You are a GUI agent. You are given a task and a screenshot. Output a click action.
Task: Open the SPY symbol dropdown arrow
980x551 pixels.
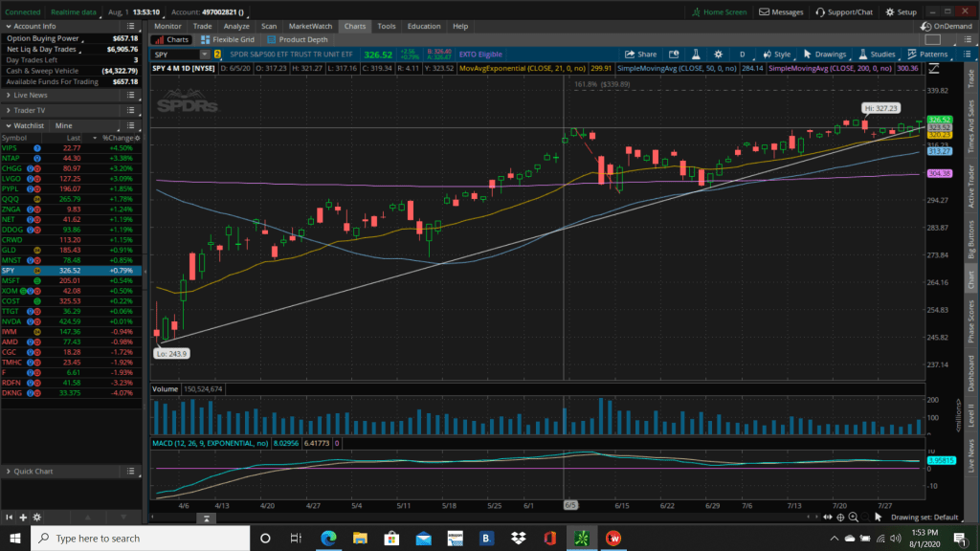pyautogui.click(x=205, y=55)
